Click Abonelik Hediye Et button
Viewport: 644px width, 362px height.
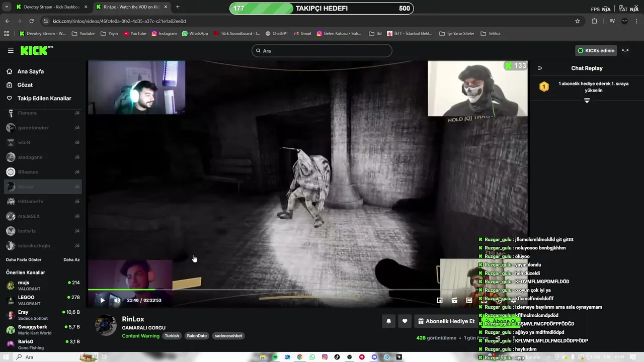[446, 321]
